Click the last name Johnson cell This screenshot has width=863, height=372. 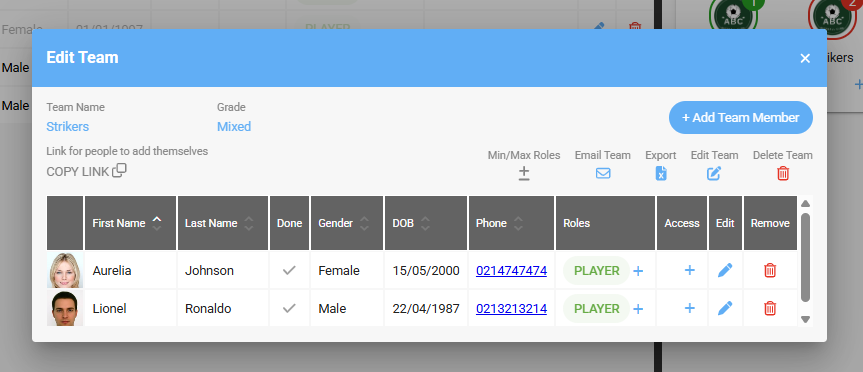click(x=223, y=270)
